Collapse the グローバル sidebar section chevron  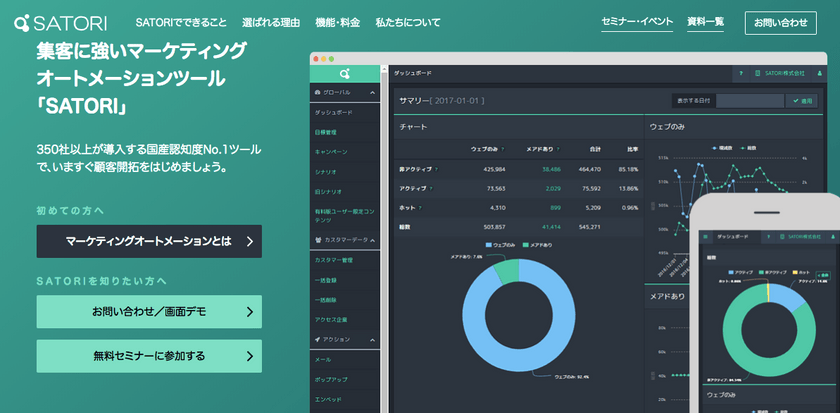tap(373, 93)
